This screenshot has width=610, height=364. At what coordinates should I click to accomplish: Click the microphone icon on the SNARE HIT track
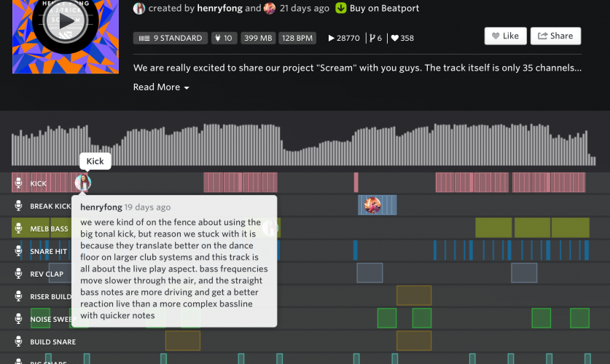(x=19, y=251)
